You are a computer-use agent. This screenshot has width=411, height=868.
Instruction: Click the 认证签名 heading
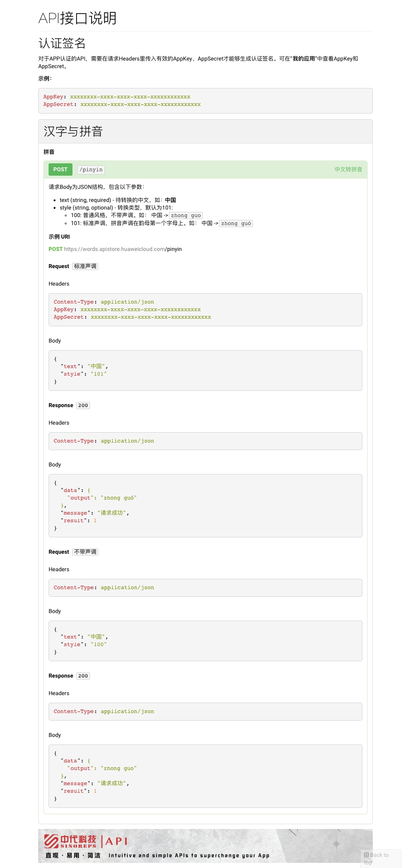coord(62,43)
